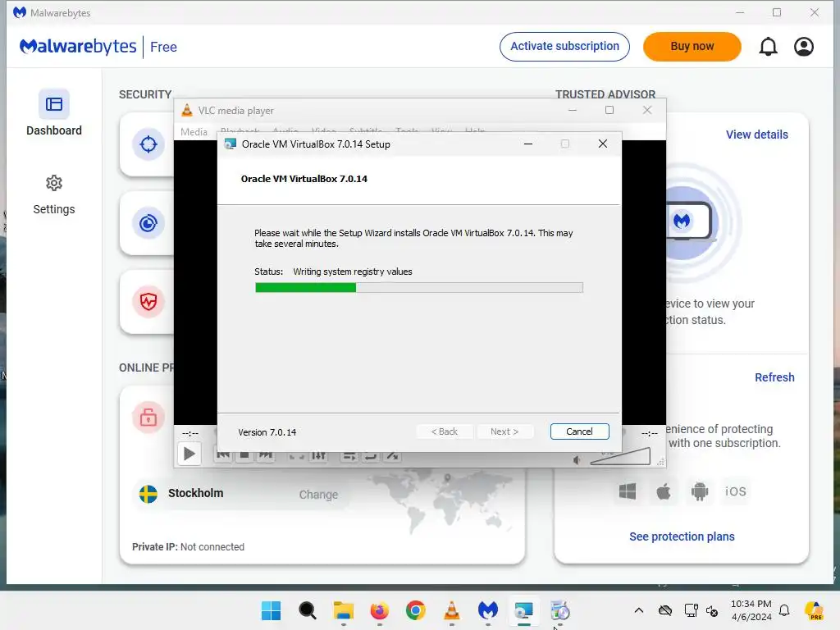Click the orange Buy now button
840x630 pixels.
coord(692,47)
